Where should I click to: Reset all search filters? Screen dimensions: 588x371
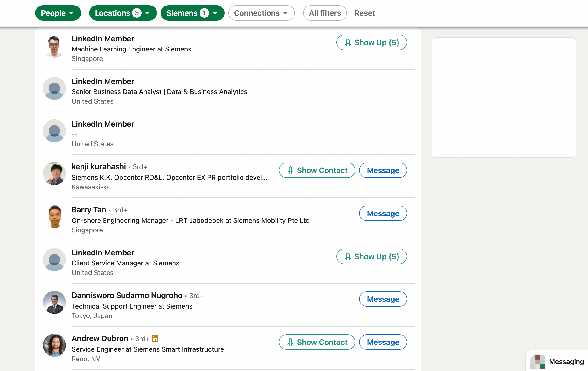tap(365, 13)
